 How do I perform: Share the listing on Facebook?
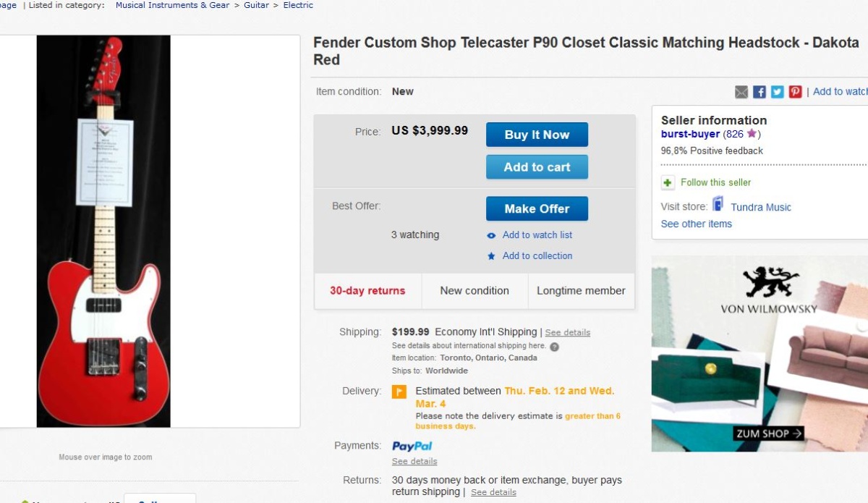coord(759,92)
